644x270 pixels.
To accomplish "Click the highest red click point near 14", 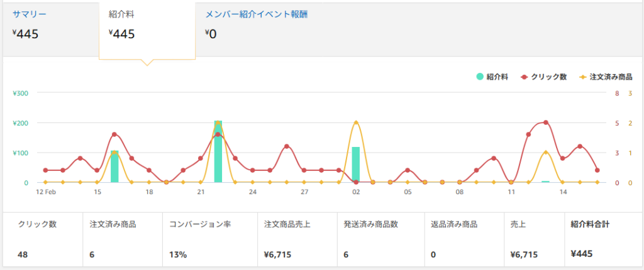I will coord(545,122).
